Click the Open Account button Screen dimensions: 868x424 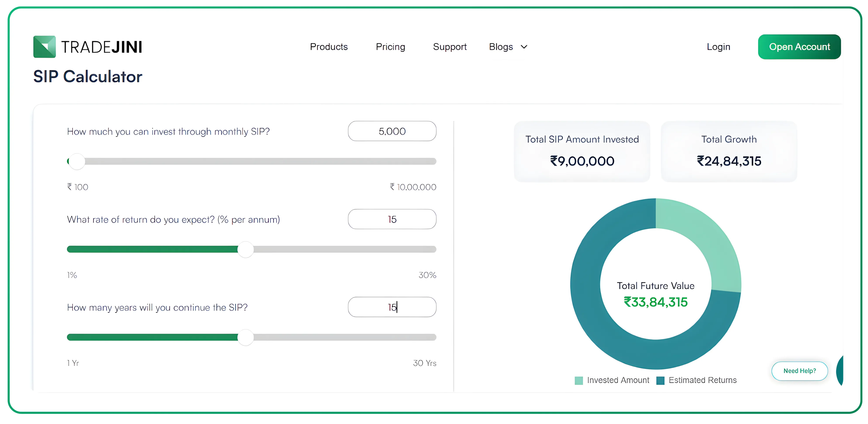(799, 47)
